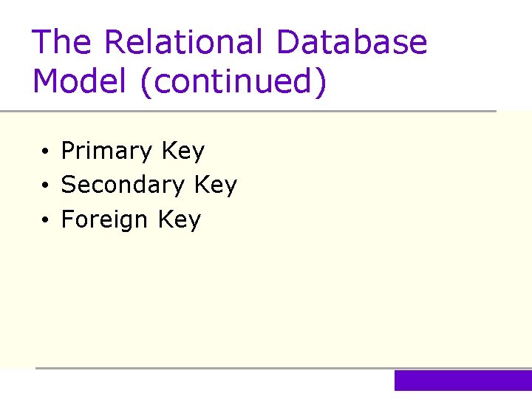Click the bullet dot before Secondary Key

[45, 186]
